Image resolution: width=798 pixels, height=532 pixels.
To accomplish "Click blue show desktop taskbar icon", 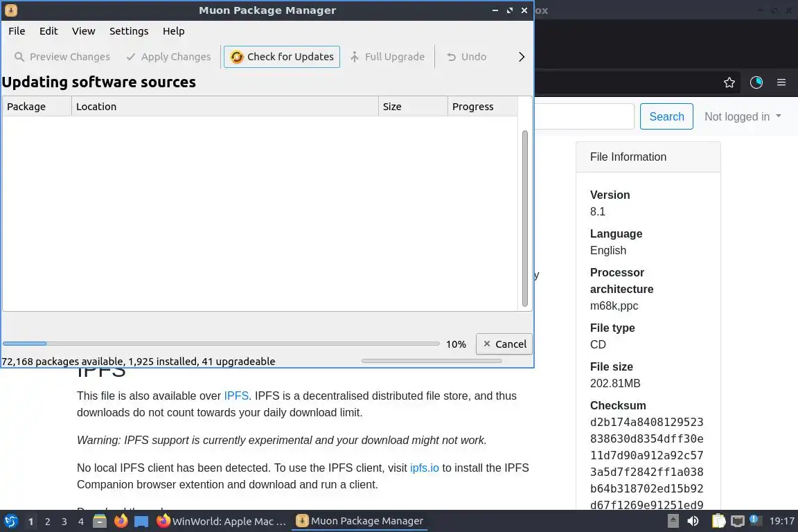I will click(x=141, y=522).
